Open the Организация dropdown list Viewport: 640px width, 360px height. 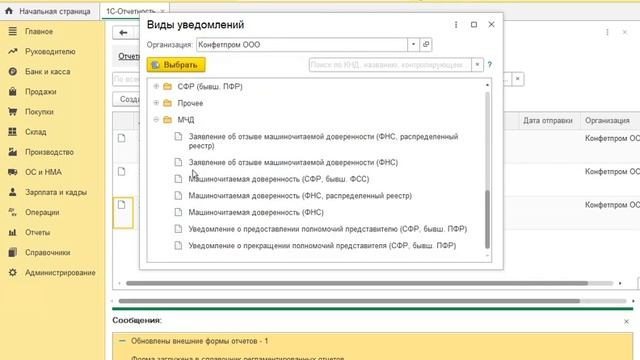point(413,44)
